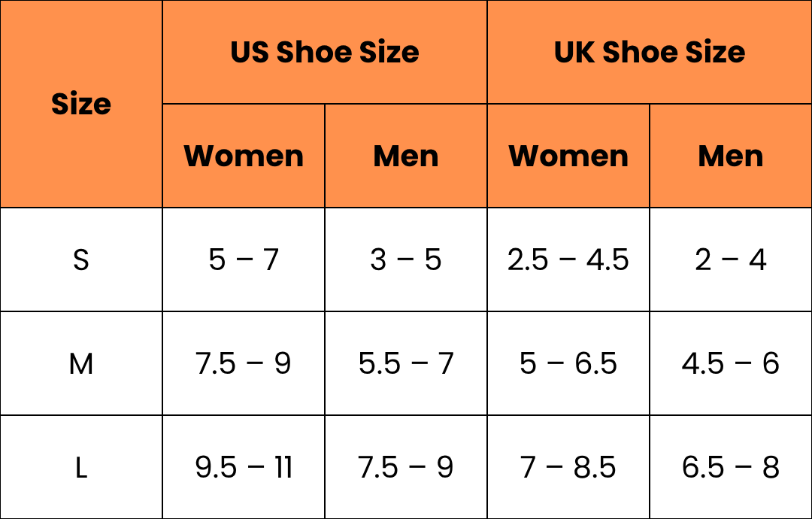This screenshot has height=519, width=812.
Task: Select the US Shoe Size header
Action: click(x=325, y=53)
